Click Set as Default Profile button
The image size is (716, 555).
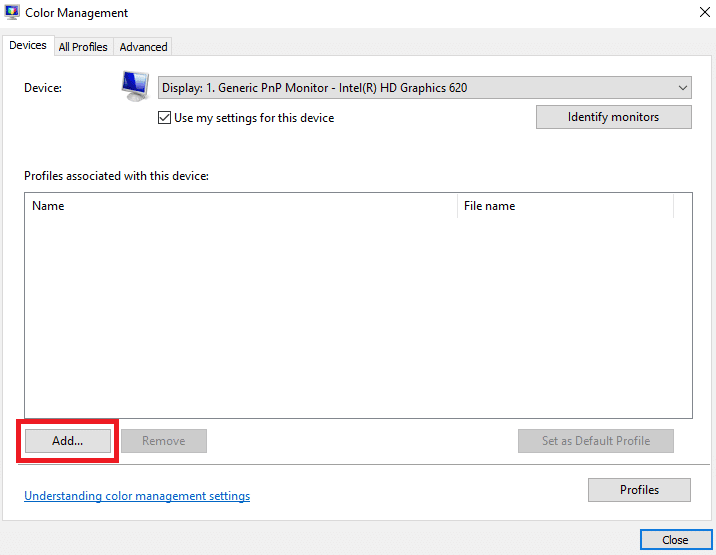point(595,441)
